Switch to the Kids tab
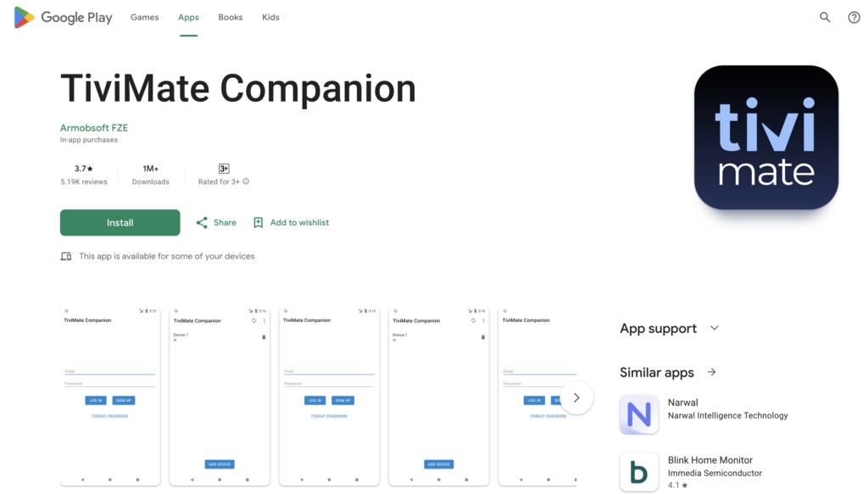 270,17
